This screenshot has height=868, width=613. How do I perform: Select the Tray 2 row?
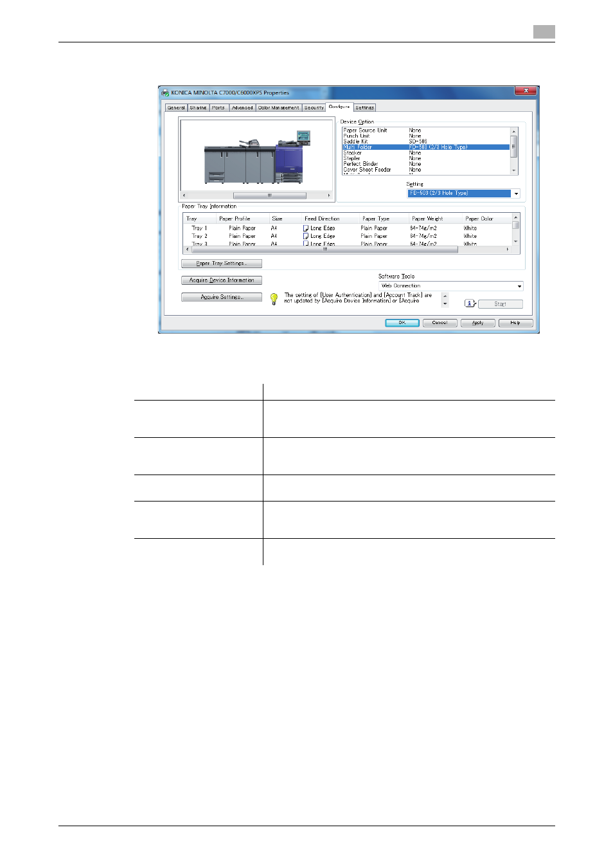[x=348, y=236]
